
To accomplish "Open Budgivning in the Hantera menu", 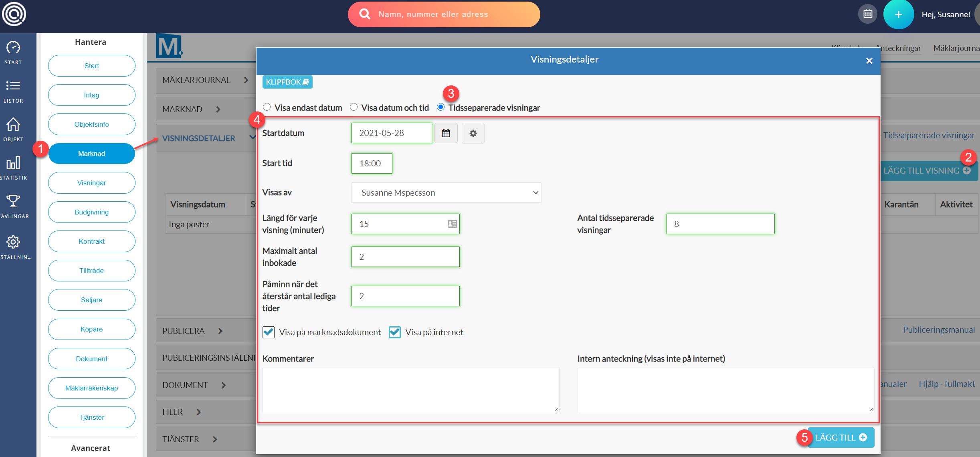I will point(91,212).
